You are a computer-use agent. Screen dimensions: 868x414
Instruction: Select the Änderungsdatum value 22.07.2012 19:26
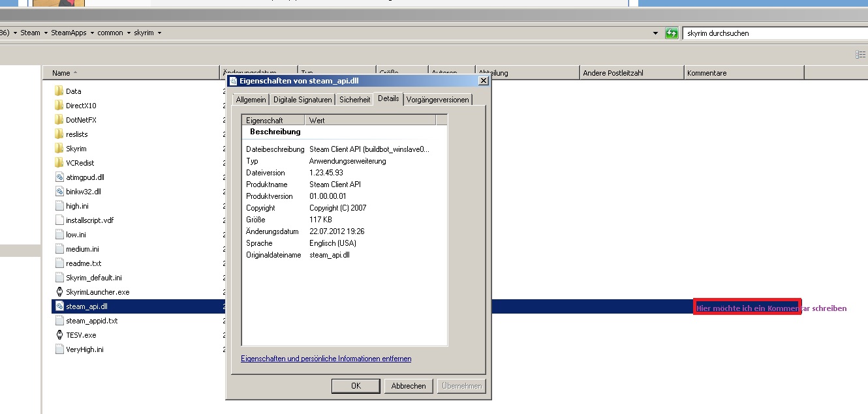[337, 231]
